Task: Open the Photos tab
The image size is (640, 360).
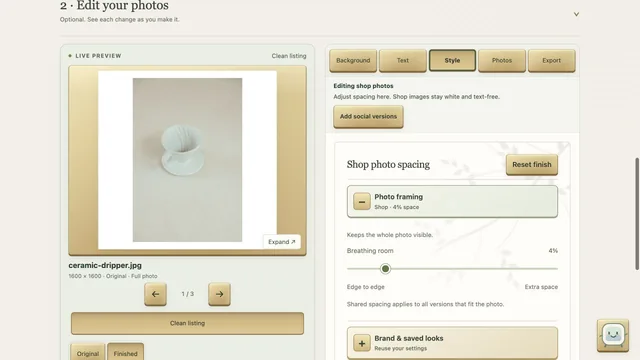Action: tap(502, 60)
